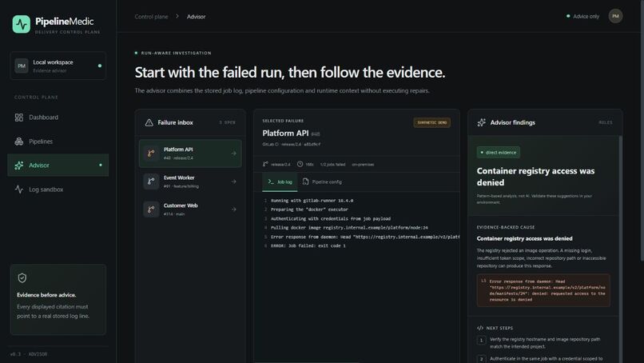Viewport: 644px width, 363px height.
Task: Click the error citation box in Advisor findings
Action: [x=543, y=290]
